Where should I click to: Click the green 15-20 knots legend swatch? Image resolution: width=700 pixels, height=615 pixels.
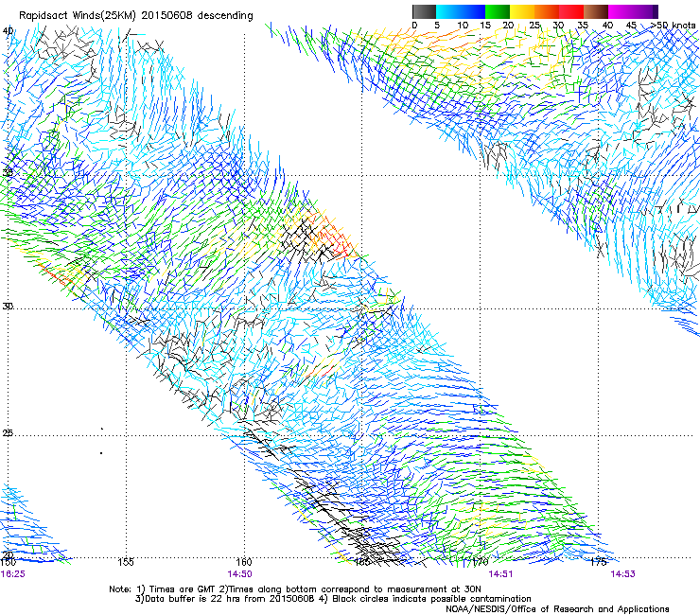[498, 11]
